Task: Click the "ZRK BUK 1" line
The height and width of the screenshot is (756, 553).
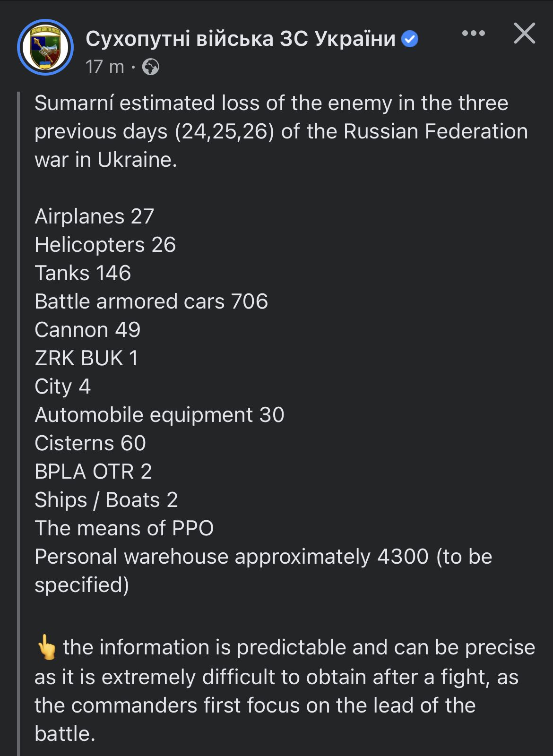Action: pyautogui.click(x=86, y=358)
